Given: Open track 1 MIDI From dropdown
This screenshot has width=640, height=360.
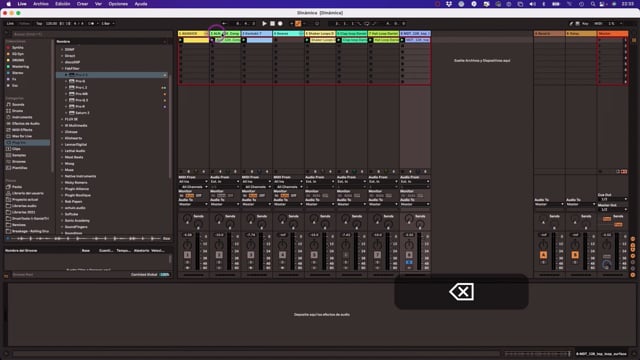Looking at the screenshot, I should [193, 182].
